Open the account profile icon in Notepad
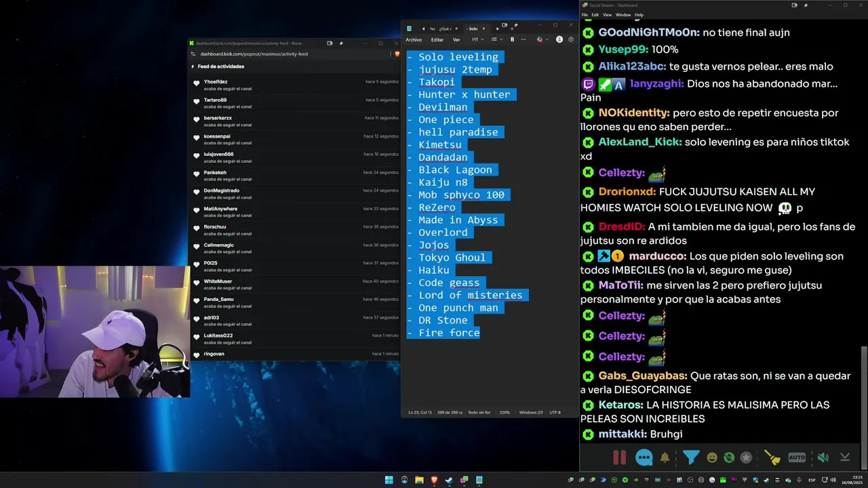 pos(559,39)
